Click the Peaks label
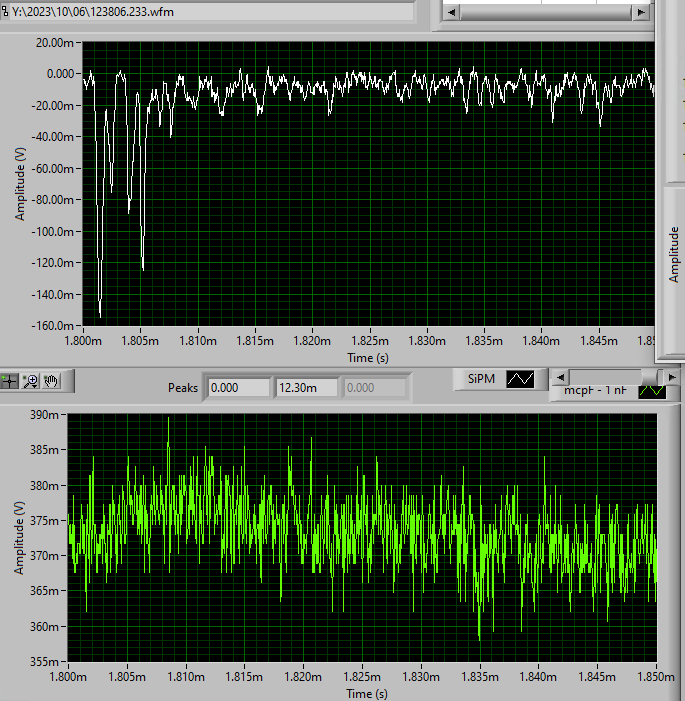The height and width of the screenshot is (701, 685). (182, 388)
